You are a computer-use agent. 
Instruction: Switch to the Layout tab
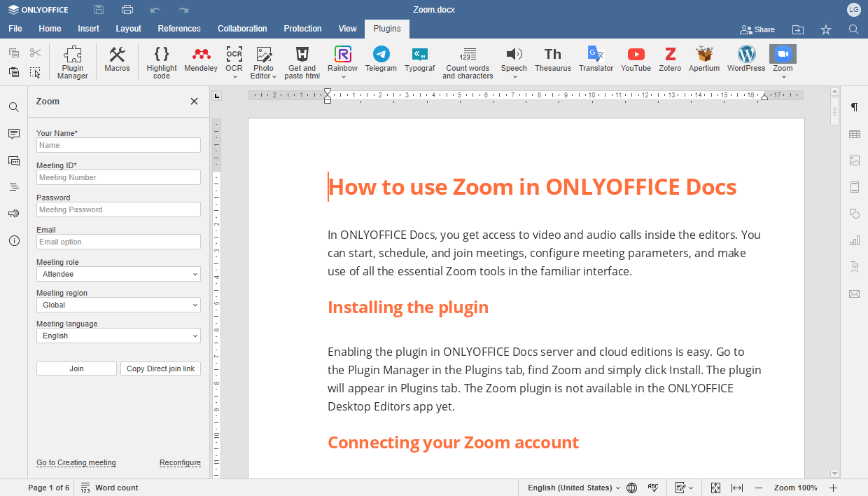tap(128, 29)
